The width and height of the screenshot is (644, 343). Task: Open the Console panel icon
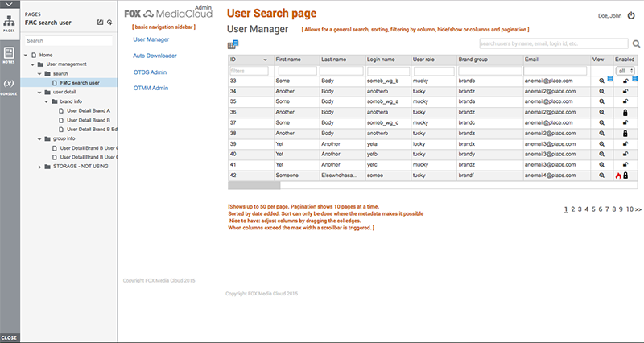[x=9, y=86]
